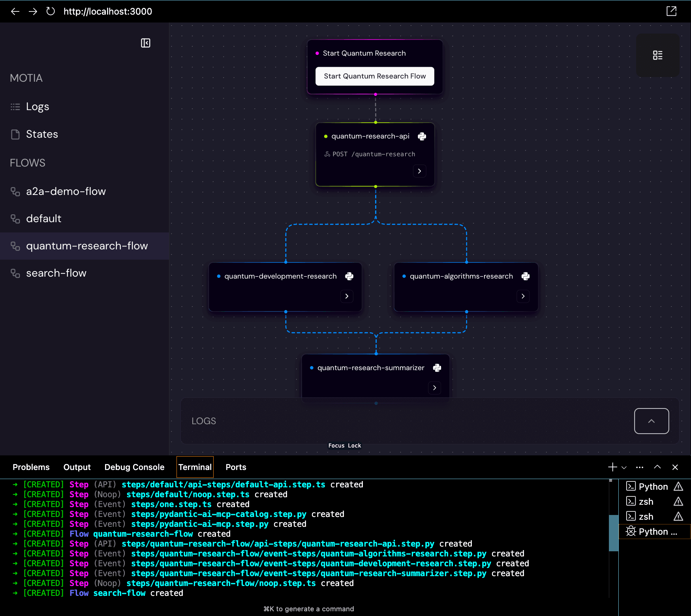Expand quantum-research-api node details chevron

click(x=419, y=171)
